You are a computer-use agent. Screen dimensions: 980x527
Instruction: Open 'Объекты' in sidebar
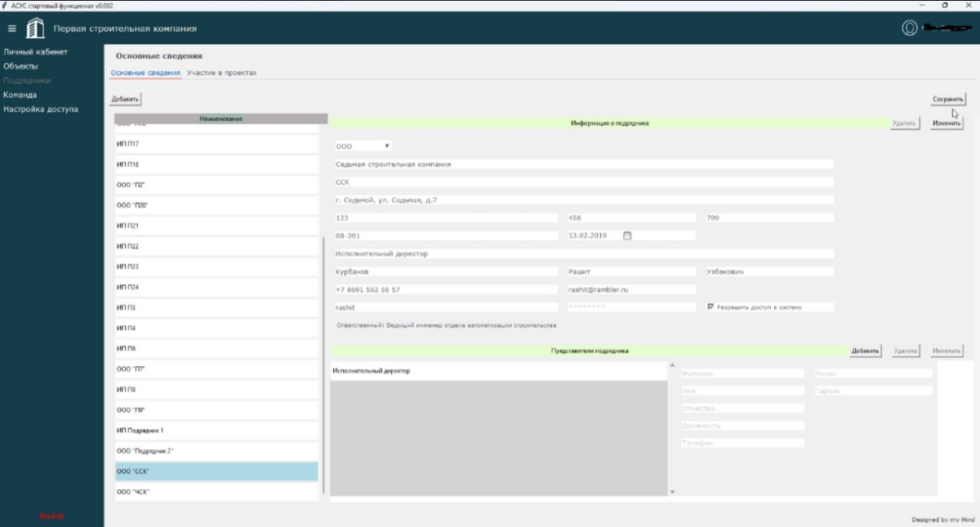pyautogui.click(x=20, y=66)
